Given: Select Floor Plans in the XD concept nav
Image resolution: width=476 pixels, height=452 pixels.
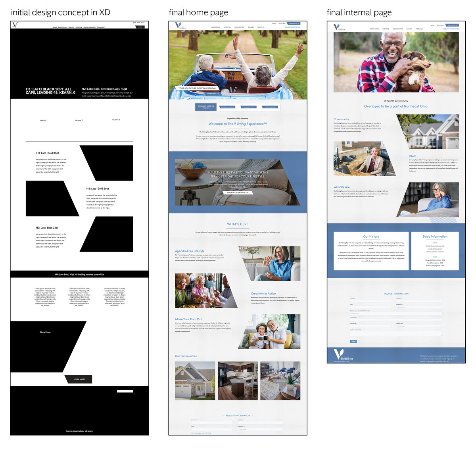Looking at the screenshot, I should click(x=63, y=27).
